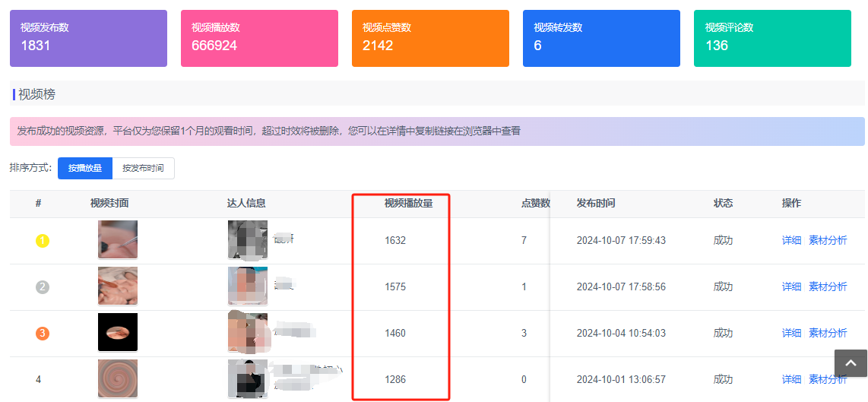Open 详细 for the 1575-play video

[x=791, y=287]
